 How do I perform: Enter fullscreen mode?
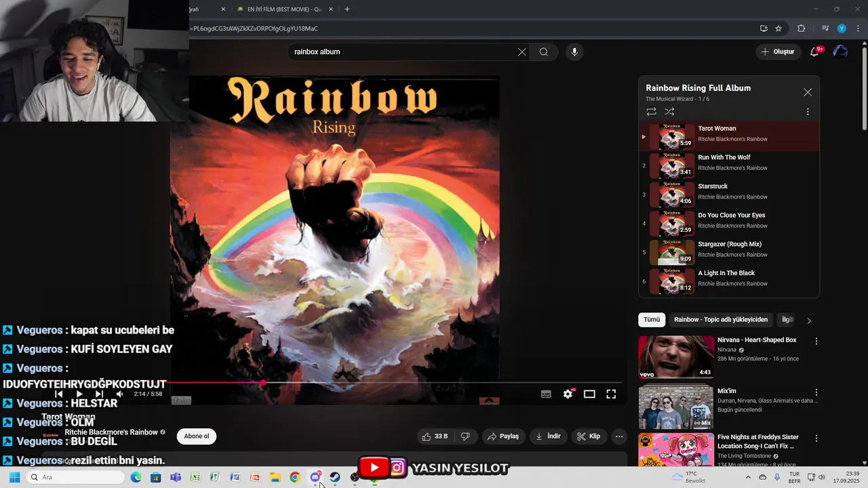(611, 394)
